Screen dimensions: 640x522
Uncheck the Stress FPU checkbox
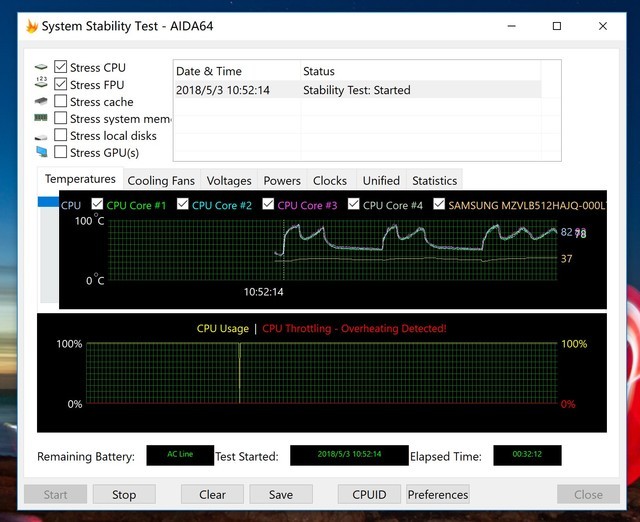(x=60, y=84)
